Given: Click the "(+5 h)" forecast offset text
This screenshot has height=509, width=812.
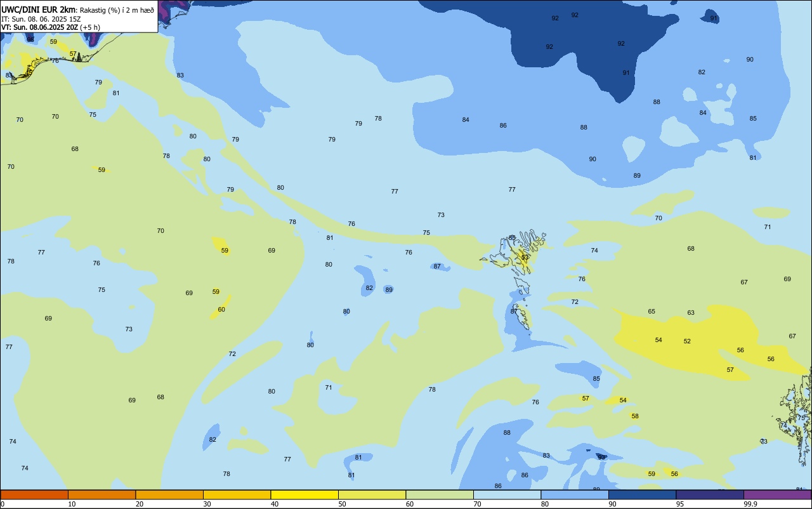Looking at the screenshot, I should pos(90,27).
